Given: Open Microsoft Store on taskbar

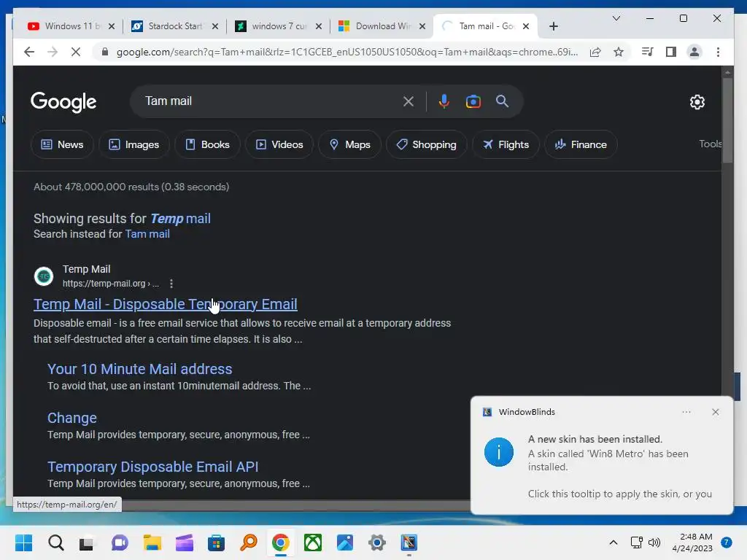Looking at the screenshot, I should (216, 542).
